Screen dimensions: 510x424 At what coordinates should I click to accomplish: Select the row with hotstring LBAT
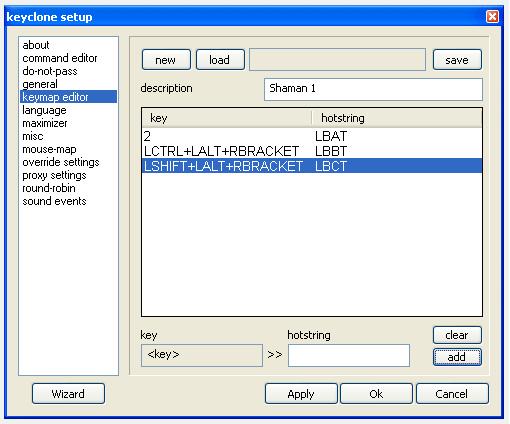(312, 136)
